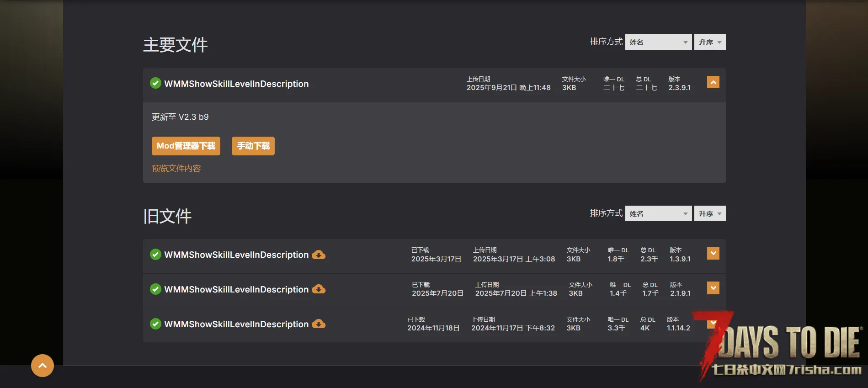
Task: Open the 预览文件内容 link
Action: tap(176, 169)
